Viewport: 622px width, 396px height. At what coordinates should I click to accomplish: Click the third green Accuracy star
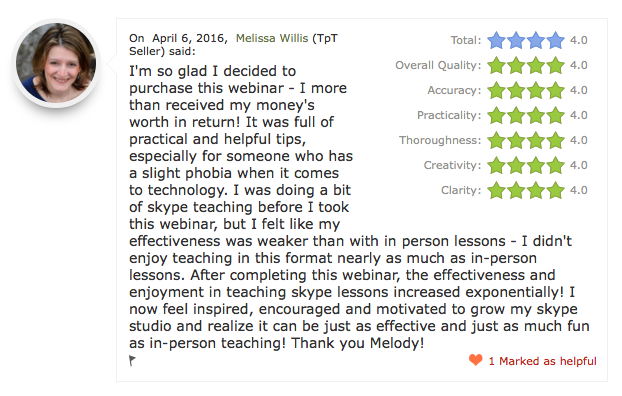point(536,90)
